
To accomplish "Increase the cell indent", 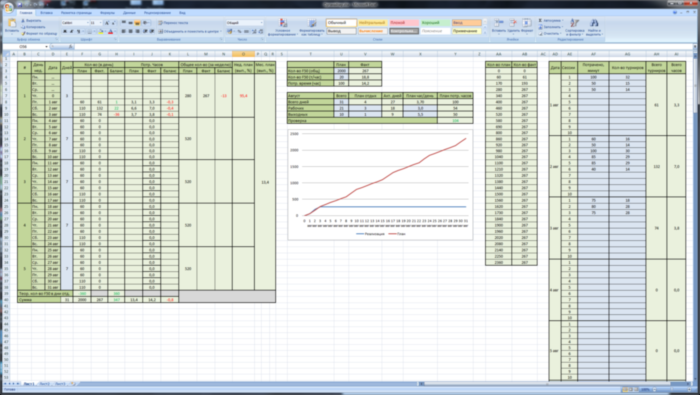I will point(152,32).
